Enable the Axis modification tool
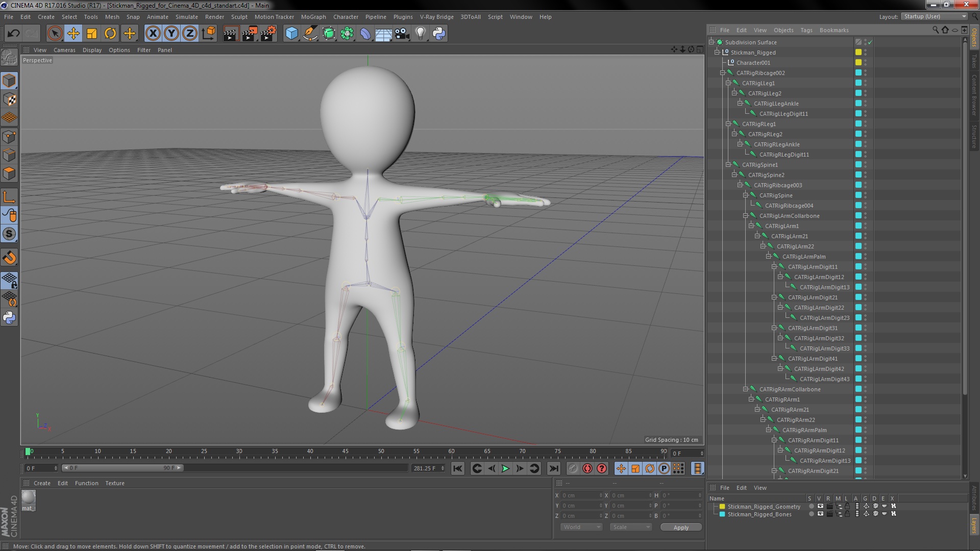Screen dimensions: 980x551 point(9,197)
